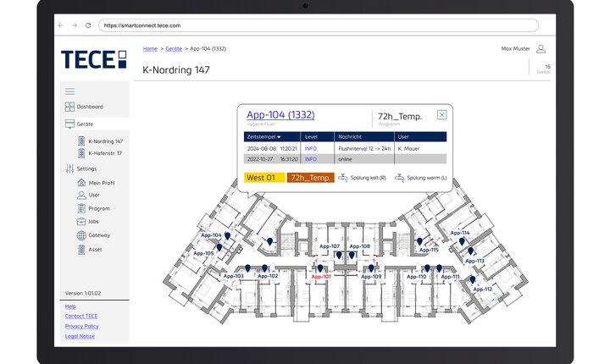Image resolution: width=610 pixels, height=364 pixels.
Task: Click the Privacy Policy link
Action: pos(81,326)
